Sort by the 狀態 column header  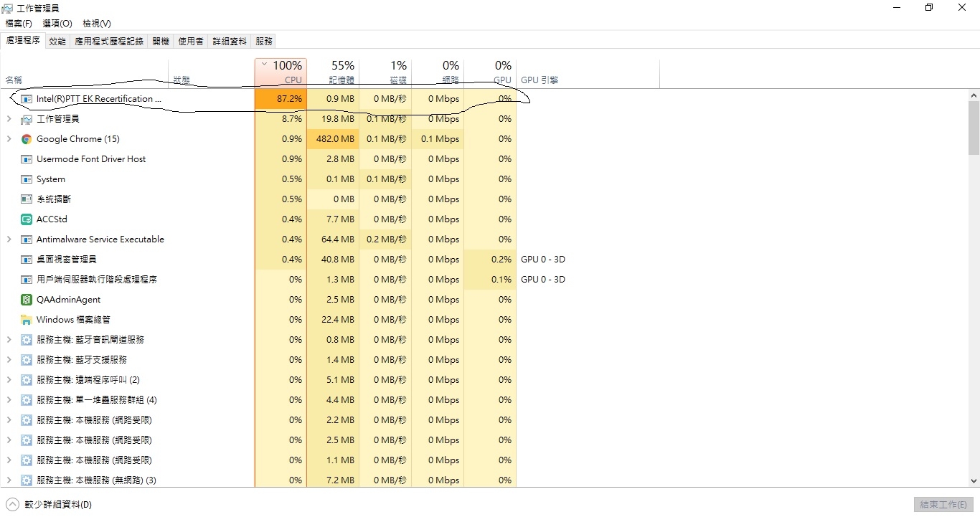pos(212,72)
